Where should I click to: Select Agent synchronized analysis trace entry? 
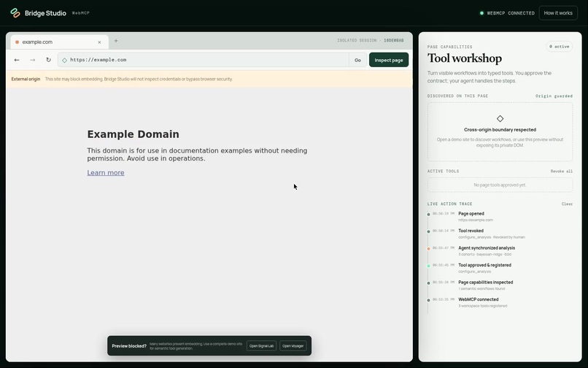point(500,251)
